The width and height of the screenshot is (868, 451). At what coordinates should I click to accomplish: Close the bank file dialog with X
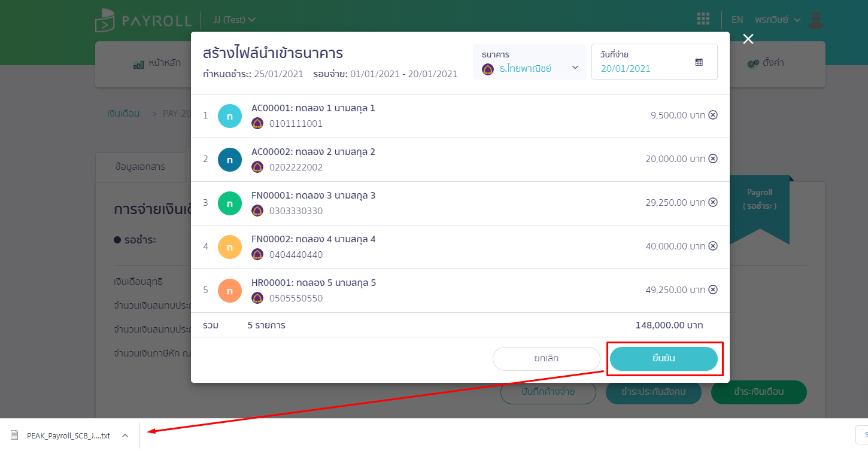coord(748,39)
